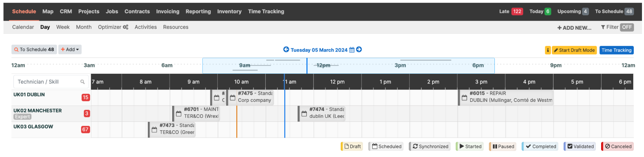Open the ADD NEW... menu
The width and height of the screenshot is (644, 157).
coord(574,28)
